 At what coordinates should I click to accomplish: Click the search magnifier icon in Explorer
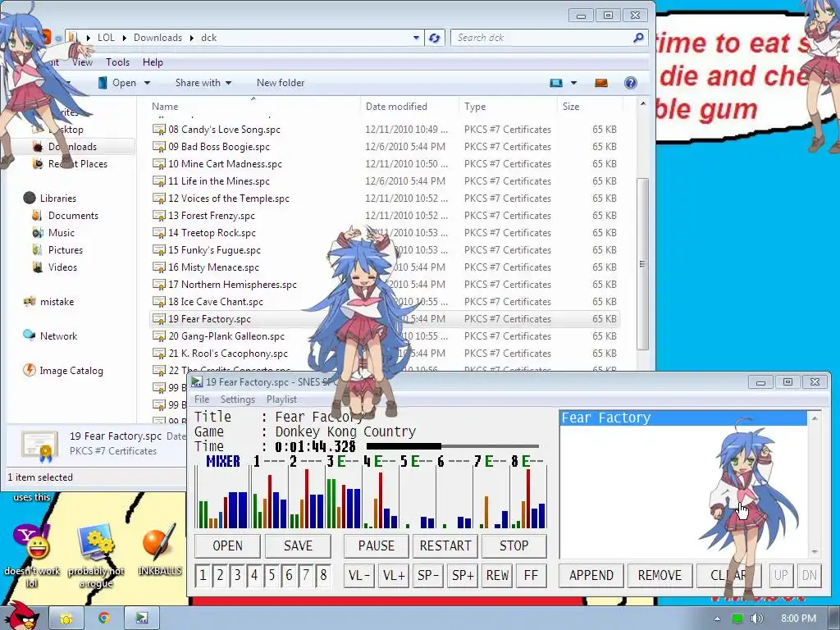638,38
